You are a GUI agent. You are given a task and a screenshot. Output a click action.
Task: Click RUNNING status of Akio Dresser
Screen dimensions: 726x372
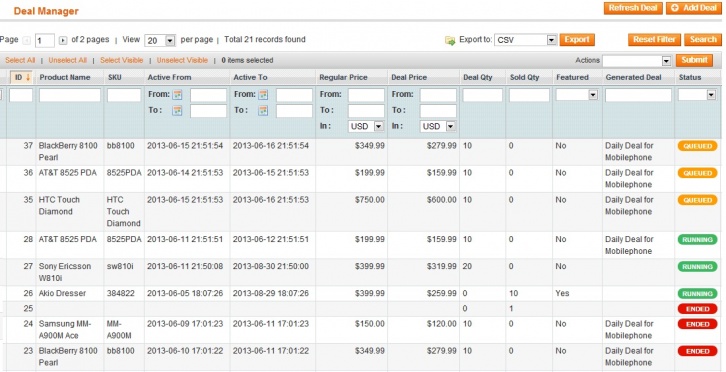[x=697, y=294]
